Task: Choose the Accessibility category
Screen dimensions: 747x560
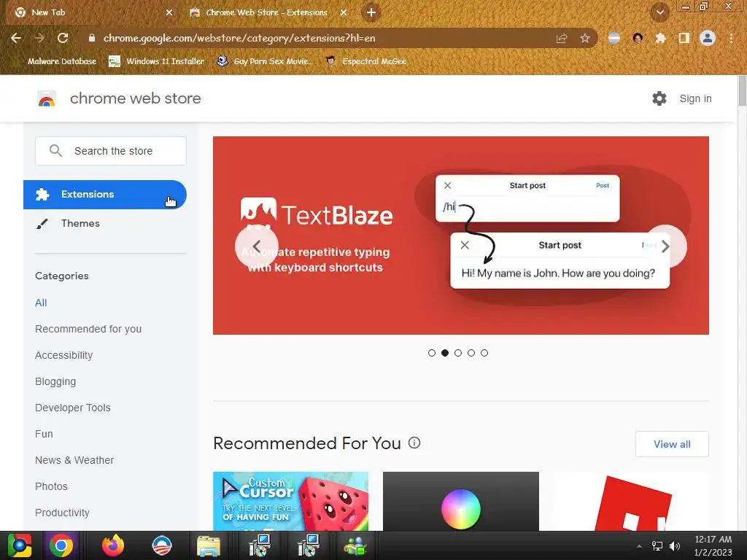Action: click(64, 355)
